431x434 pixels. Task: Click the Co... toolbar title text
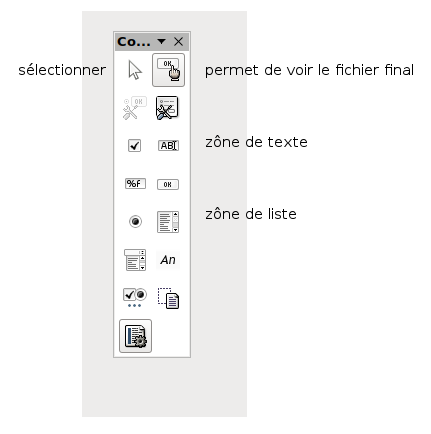tap(134, 42)
